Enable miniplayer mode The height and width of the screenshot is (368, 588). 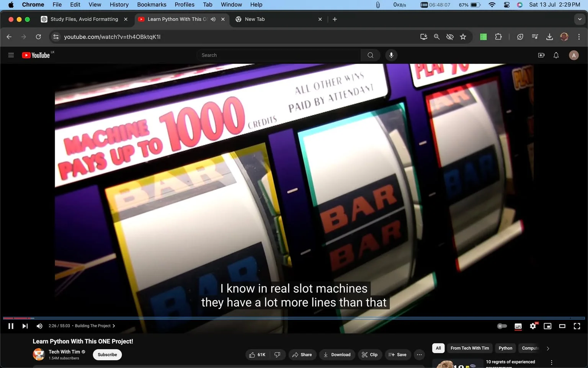click(x=547, y=326)
